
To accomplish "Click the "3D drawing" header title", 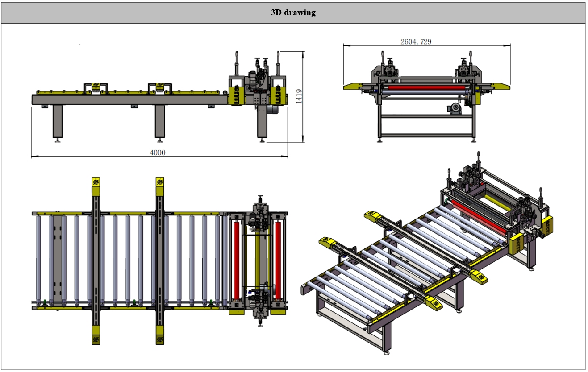I will [x=293, y=12].
